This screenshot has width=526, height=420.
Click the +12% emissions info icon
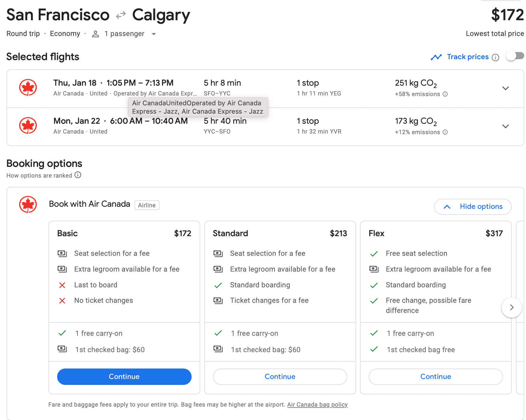tap(445, 132)
